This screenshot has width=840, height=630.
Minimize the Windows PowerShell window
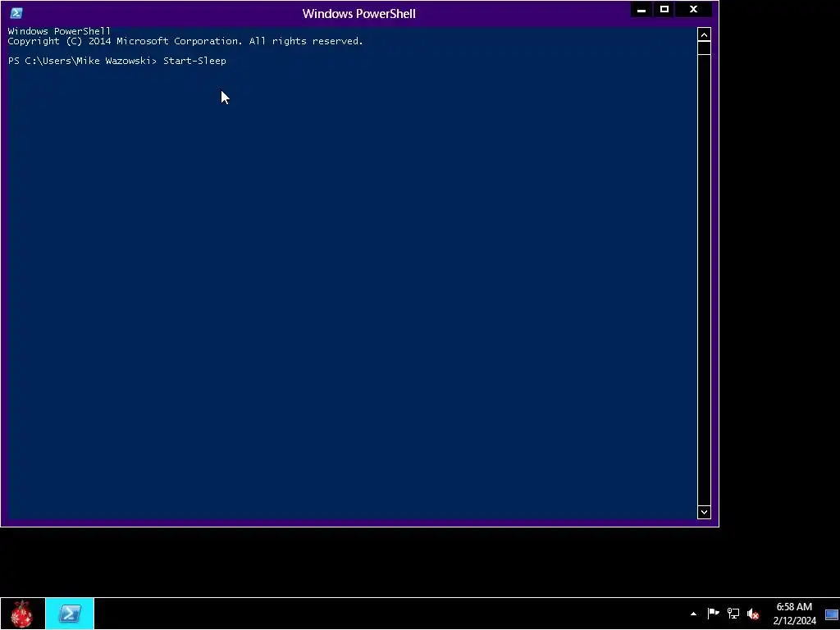641,10
